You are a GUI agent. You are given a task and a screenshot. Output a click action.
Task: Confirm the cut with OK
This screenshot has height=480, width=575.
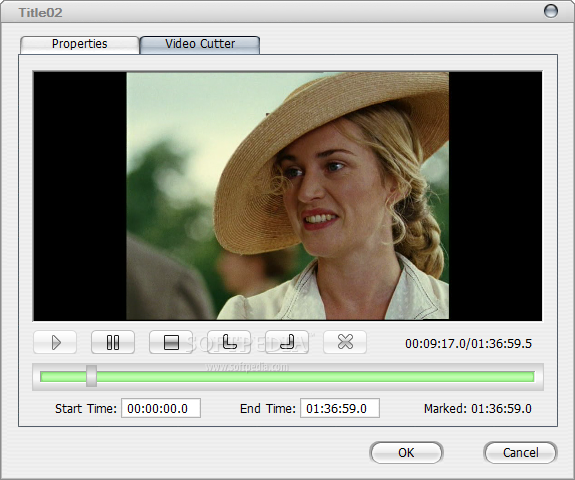click(x=406, y=453)
